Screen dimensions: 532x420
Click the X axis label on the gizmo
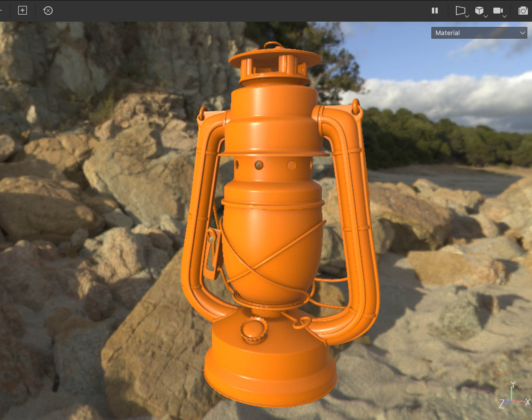[528, 402]
